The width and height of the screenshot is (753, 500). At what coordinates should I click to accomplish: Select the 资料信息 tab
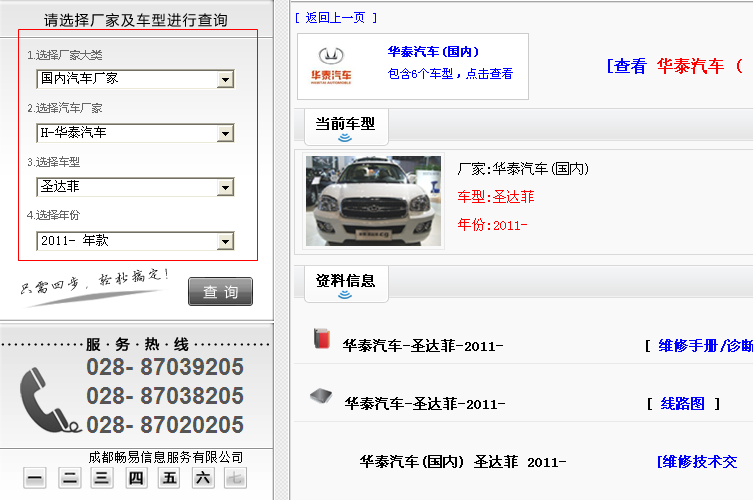click(x=346, y=283)
